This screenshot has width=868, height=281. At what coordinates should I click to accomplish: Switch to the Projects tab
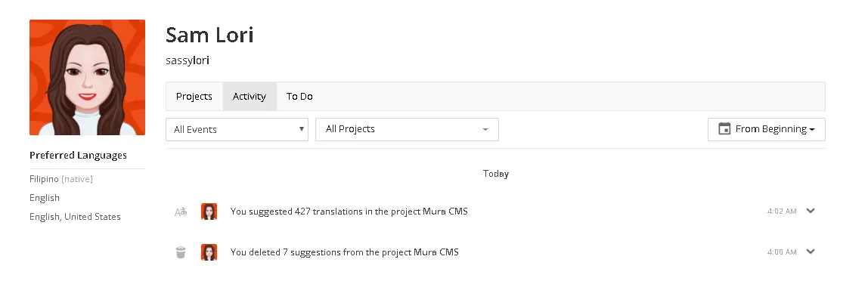pos(194,96)
